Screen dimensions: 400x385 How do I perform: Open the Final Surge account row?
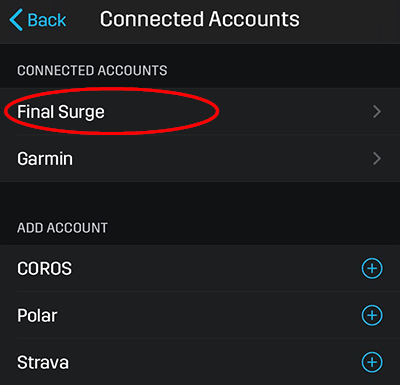(x=200, y=111)
